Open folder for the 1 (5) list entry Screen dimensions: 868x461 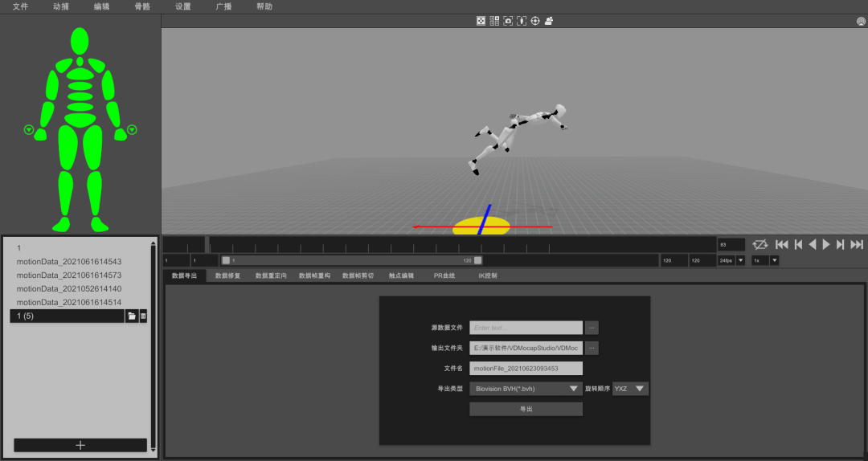132,316
